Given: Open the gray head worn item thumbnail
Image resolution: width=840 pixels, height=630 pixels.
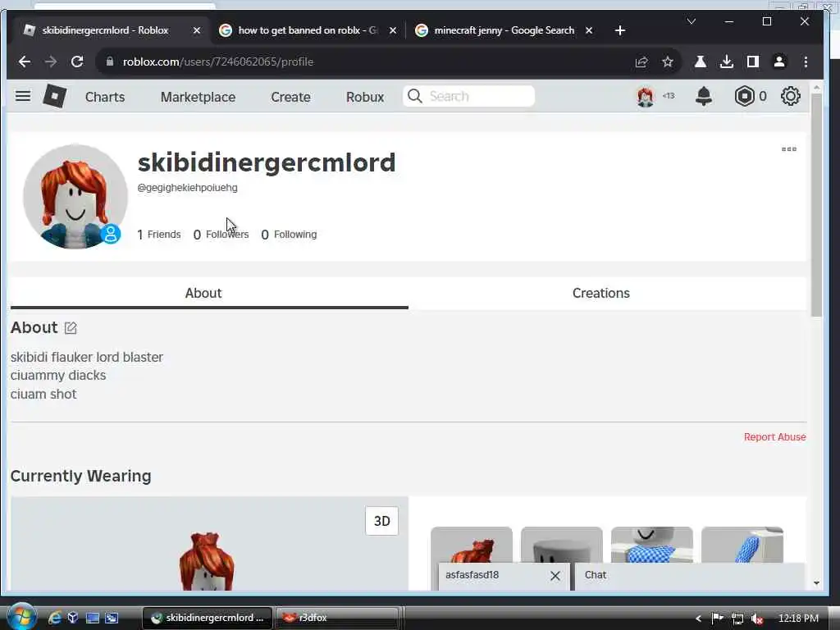Looking at the screenshot, I should tap(561, 545).
